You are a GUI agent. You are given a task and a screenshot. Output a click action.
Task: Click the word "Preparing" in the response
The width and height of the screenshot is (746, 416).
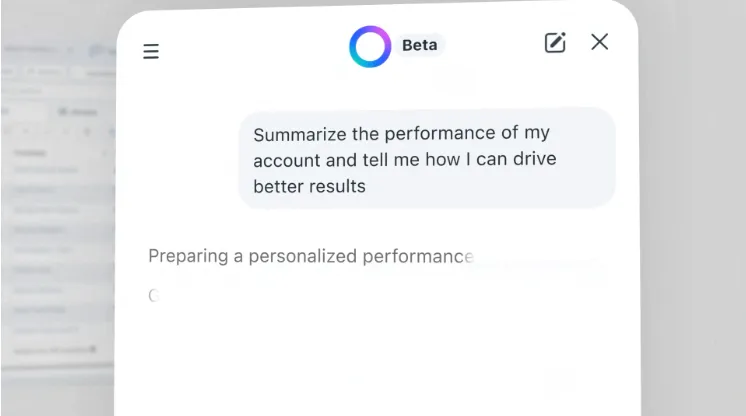[187, 256]
